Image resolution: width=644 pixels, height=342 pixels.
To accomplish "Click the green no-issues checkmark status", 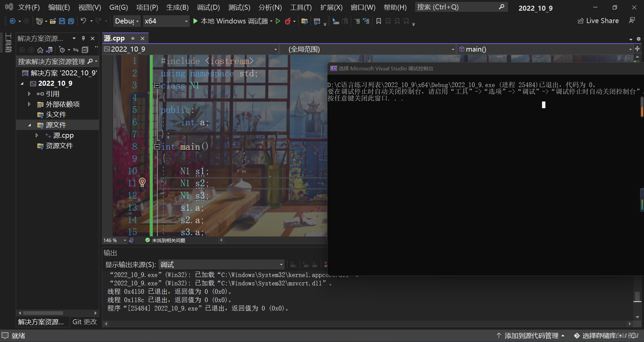I will click(148, 240).
